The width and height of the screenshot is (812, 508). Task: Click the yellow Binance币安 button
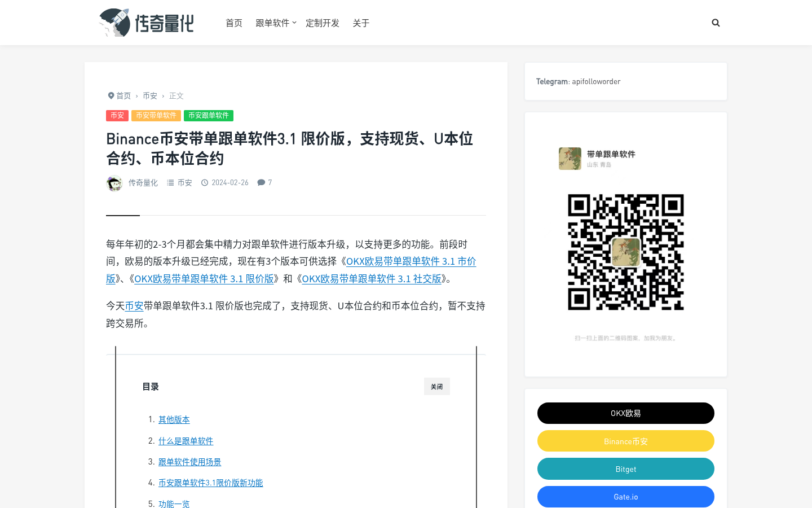click(626, 441)
